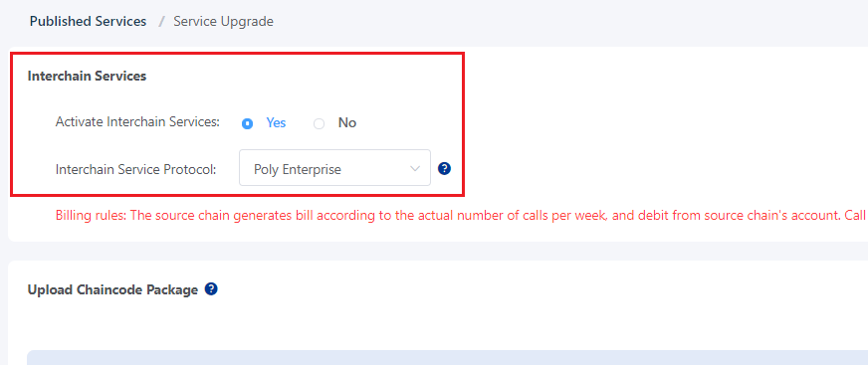Click the red Billing rules notice text
The width and height of the screenshot is (868, 365).
point(462,215)
